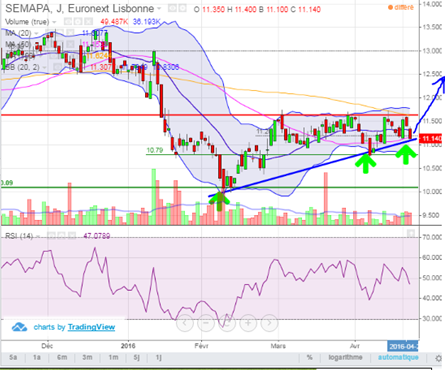448x370 pixels.
Task: Toggle visibility of RSI (14) indicator
Action: (x=51, y=236)
